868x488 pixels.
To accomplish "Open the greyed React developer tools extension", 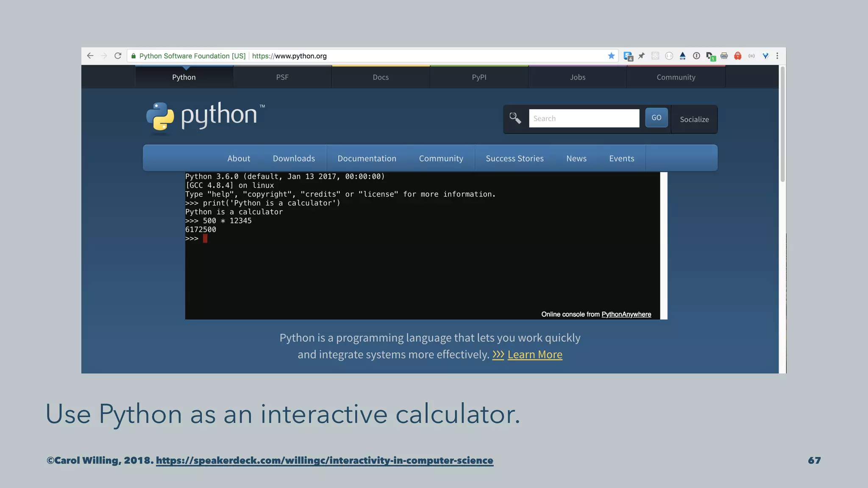I will click(x=655, y=56).
